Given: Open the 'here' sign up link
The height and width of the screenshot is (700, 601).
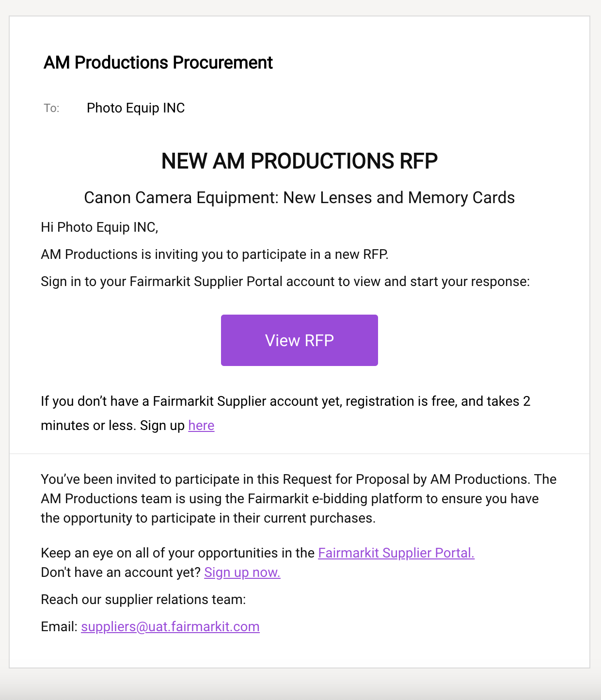Looking at the screenshot, I should point(201,425).
